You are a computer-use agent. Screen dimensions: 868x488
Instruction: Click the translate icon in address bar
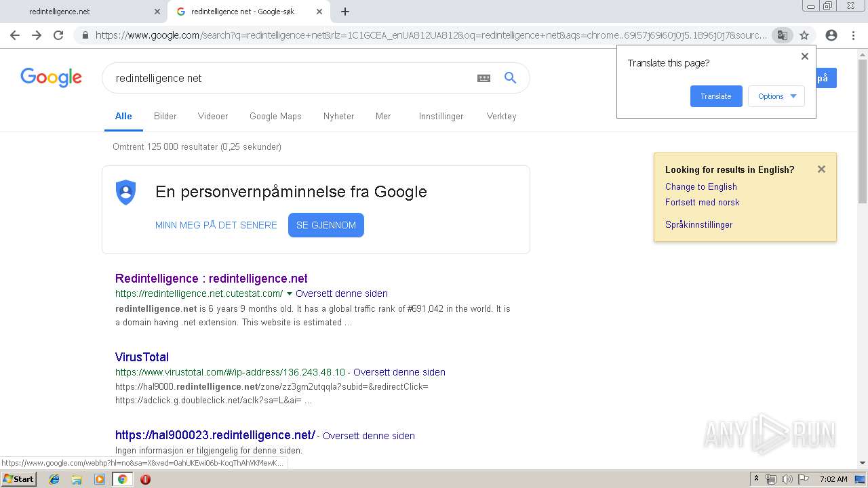coord(783,35)
